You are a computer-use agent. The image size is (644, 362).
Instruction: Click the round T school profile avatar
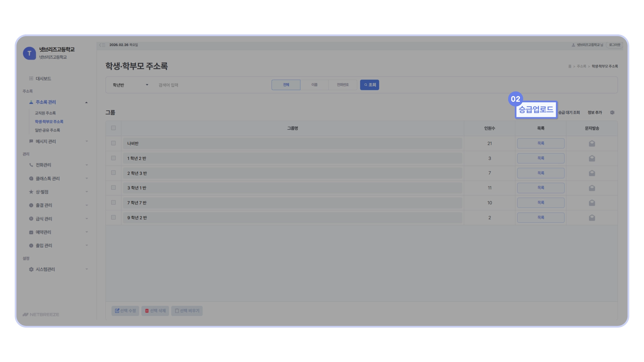(x=30, y=53)
